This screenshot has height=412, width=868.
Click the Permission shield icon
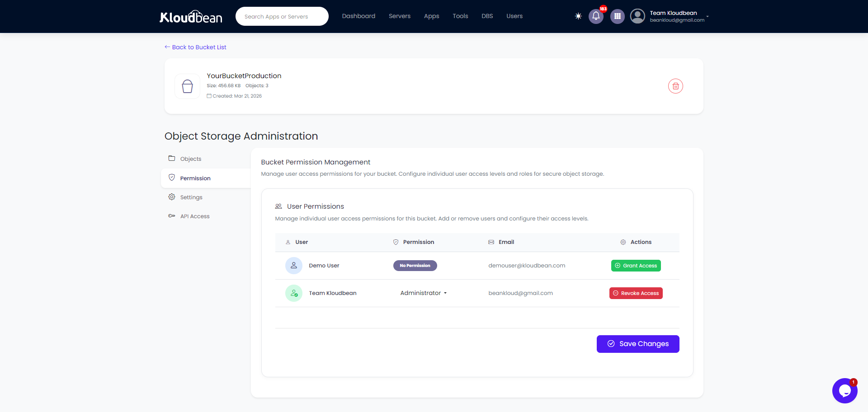172,177
